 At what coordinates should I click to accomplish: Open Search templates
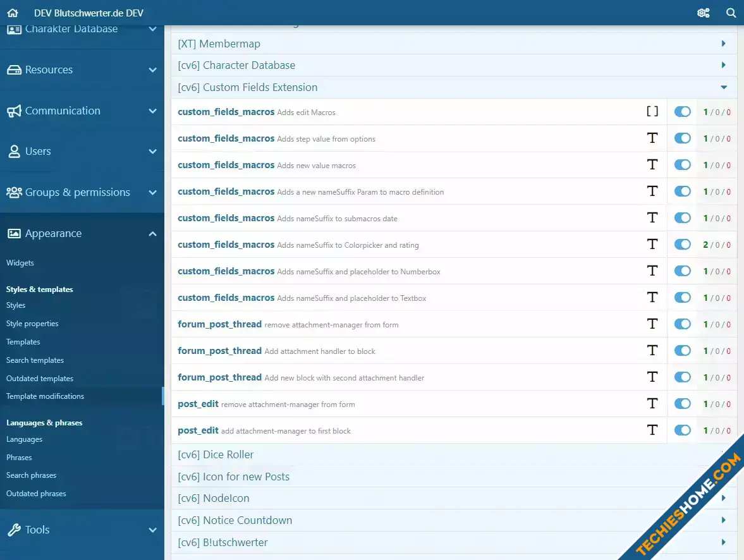click(x=35, y=360)
